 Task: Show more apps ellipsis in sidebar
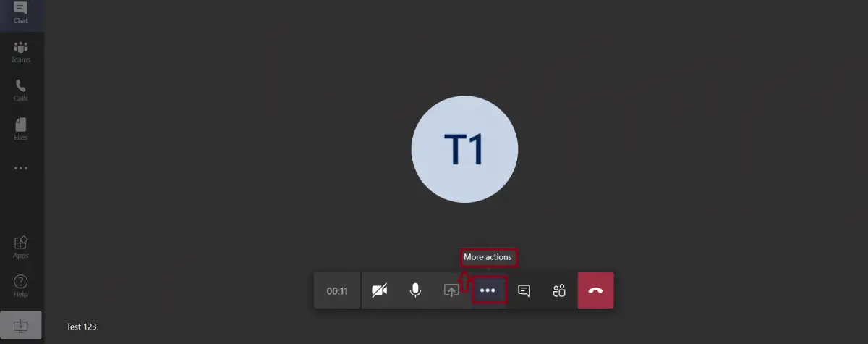point(21,168)
